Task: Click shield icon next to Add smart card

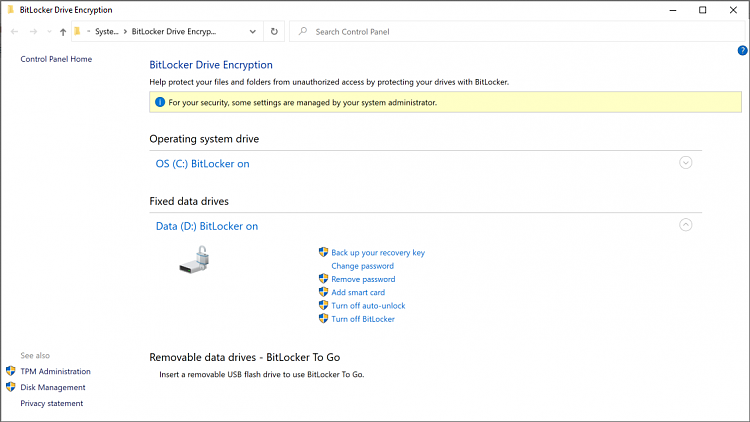Action: 323,292
